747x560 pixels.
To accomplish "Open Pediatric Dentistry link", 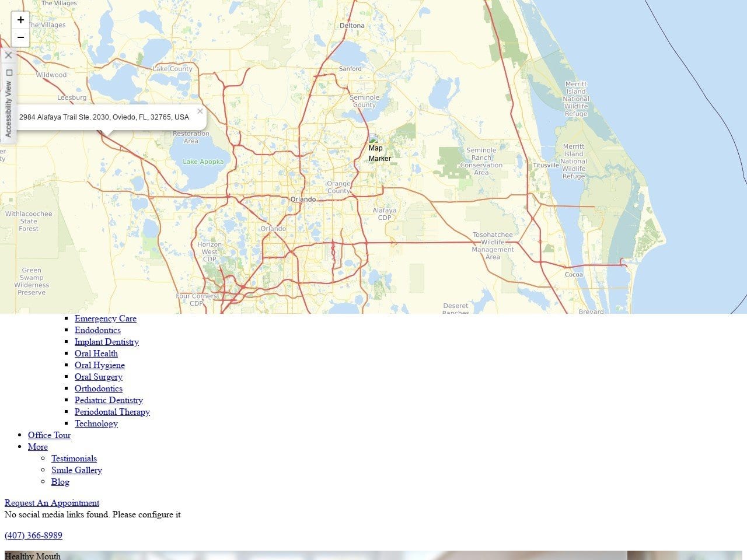I will pos(109,400).
